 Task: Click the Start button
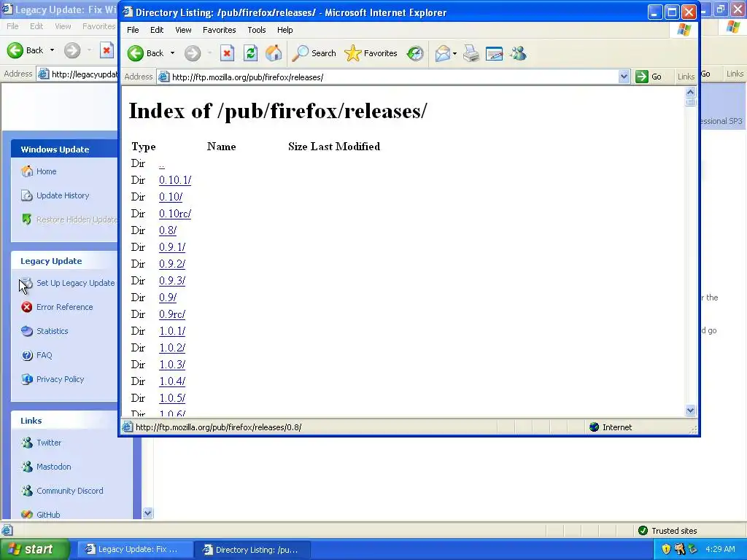pyautogui.click(x=34, y=549)
